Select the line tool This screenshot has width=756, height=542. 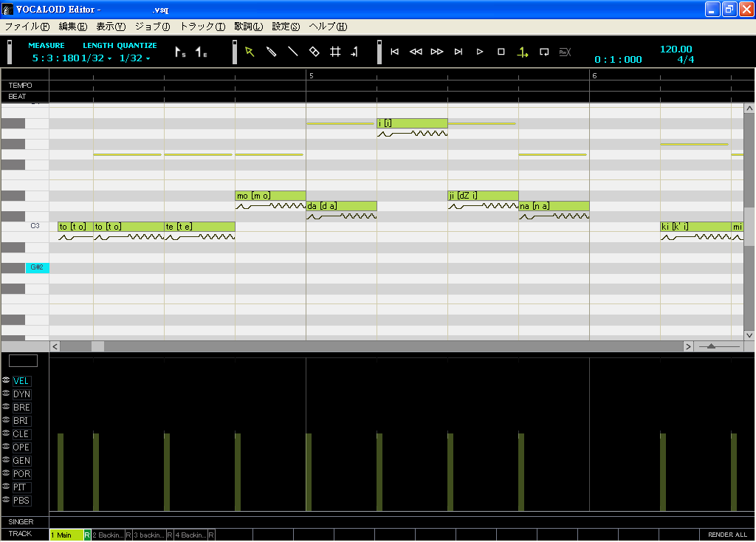[x=292, y=52]
